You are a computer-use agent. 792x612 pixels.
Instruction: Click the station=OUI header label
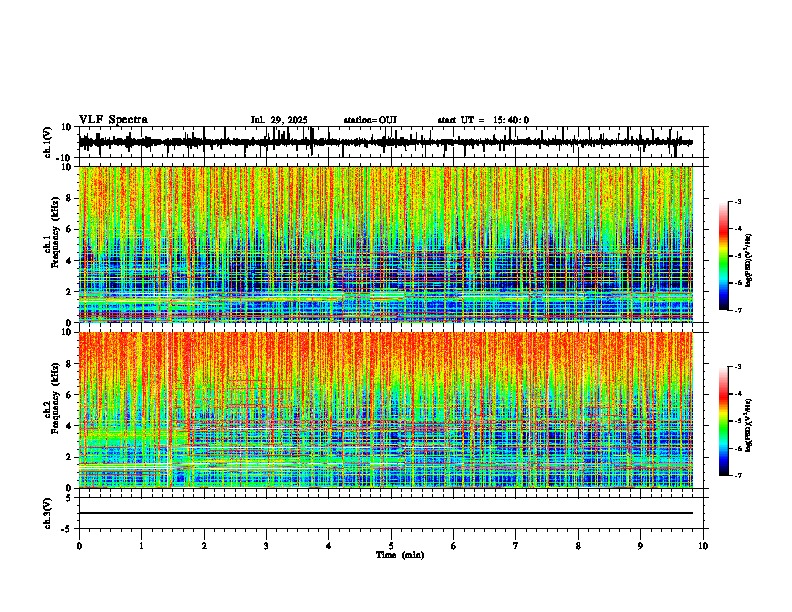[370, 120]
